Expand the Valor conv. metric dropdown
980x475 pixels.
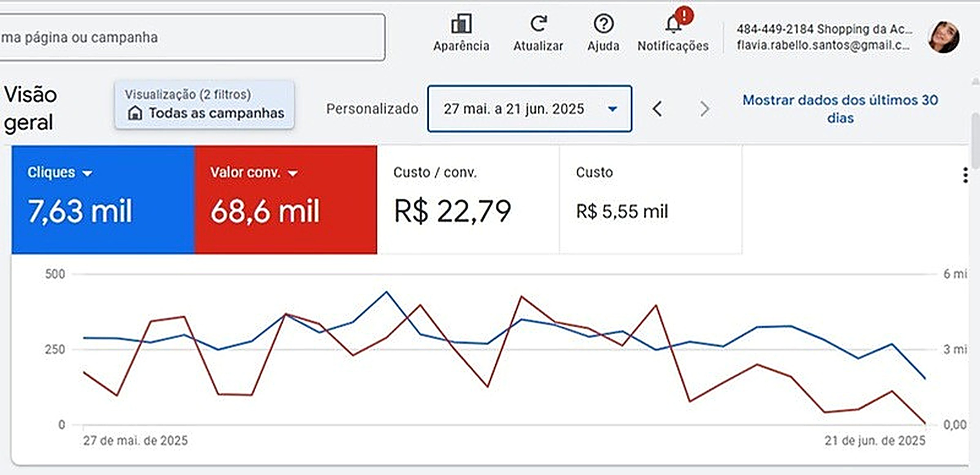[293, 173]
